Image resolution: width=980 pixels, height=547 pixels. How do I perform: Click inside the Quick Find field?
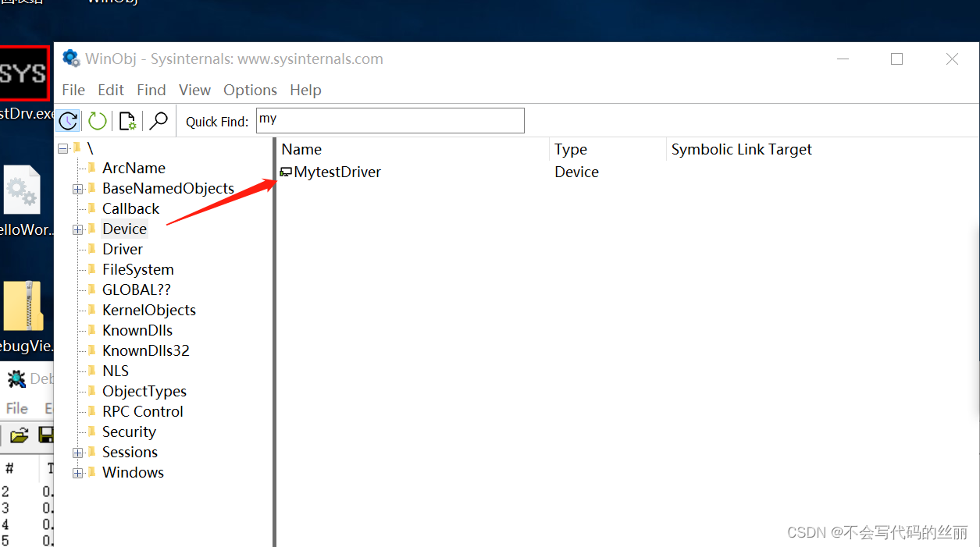[390, 120]
